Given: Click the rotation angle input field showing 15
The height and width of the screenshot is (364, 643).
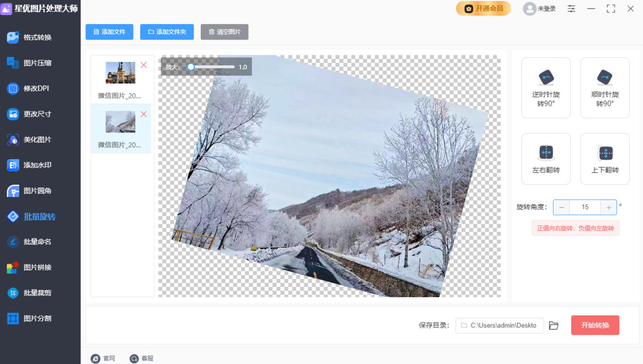Looking at the screenshot, I should click(x=585, y=207).
